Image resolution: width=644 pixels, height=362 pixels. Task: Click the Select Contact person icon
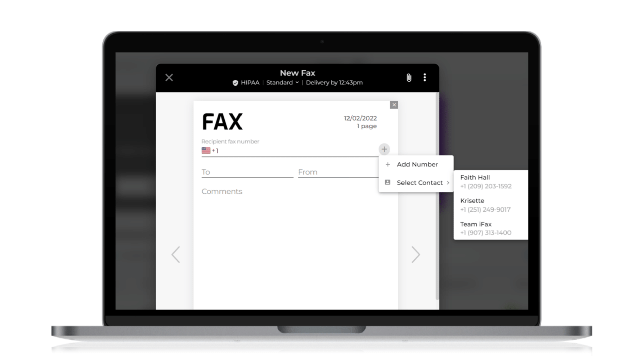[x=388, y=183]
